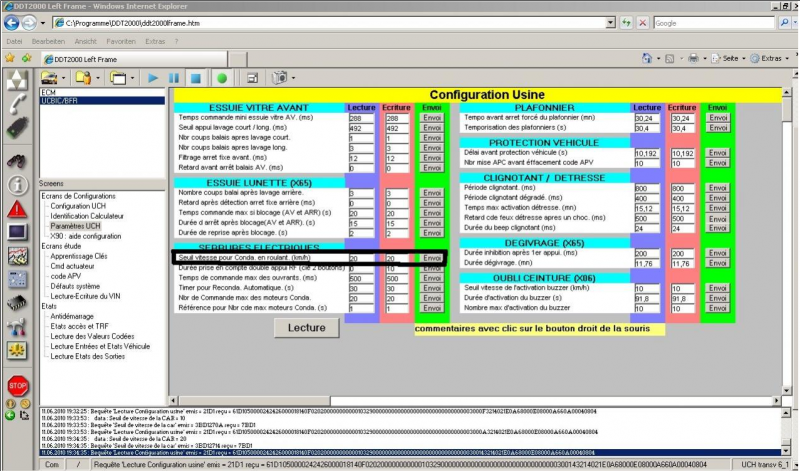Click the dark monitor screen icon
This screenshot has height=471, width=800.
tap(17, 232)
